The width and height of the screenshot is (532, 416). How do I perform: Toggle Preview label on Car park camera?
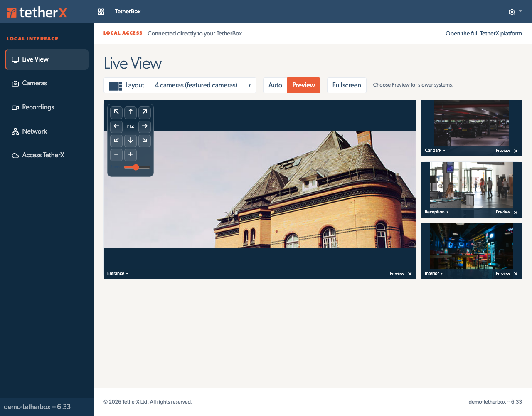pyautogui.click(x=503, y=151)
